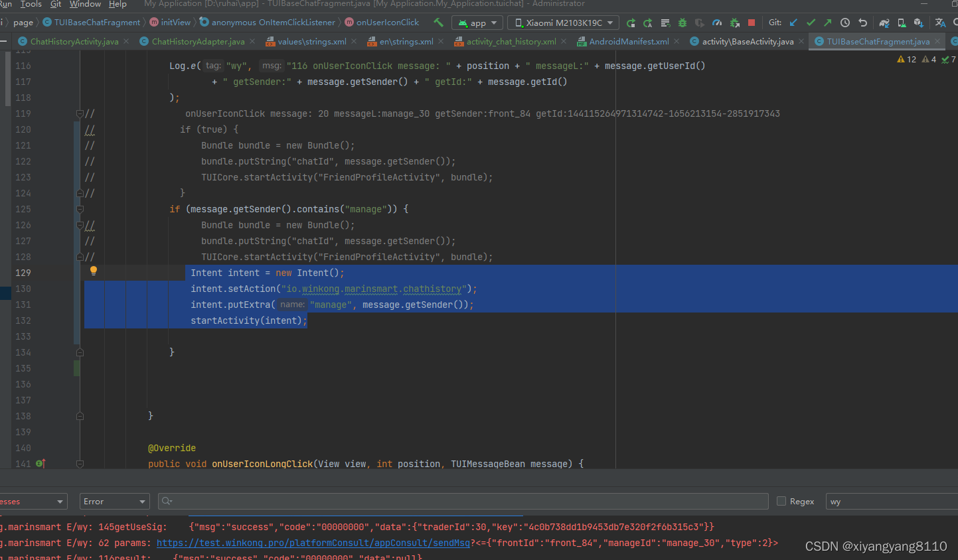Click onUserIconClick in the breadcrumb
958x560 pixels.
[382, 23]
